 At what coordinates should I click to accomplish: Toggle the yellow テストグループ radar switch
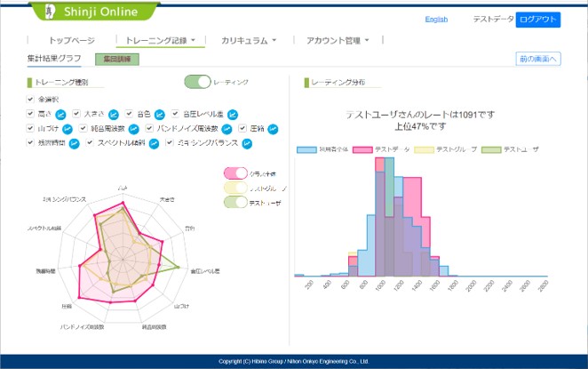(x=235, y=188)
